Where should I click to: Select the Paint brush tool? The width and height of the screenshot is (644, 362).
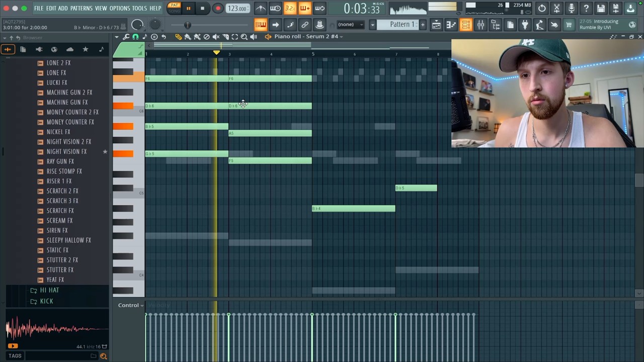tap(188, 37)
